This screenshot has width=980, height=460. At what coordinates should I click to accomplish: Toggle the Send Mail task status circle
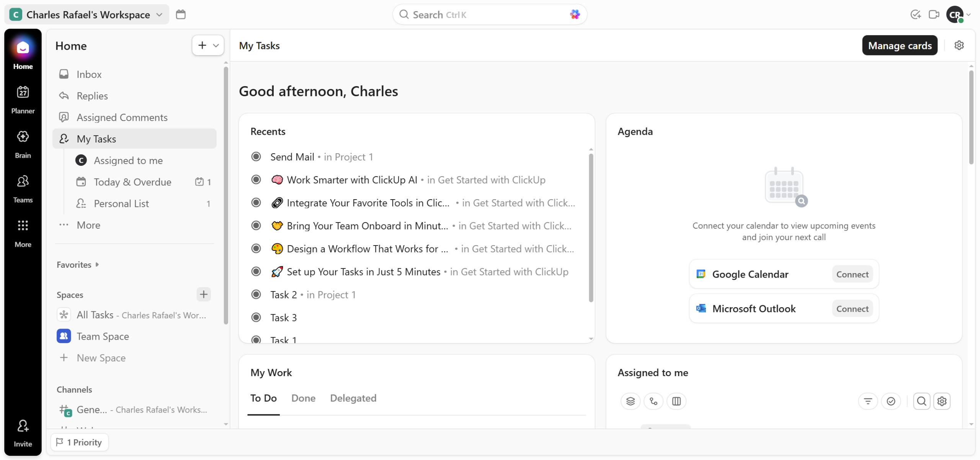[256, 157]
